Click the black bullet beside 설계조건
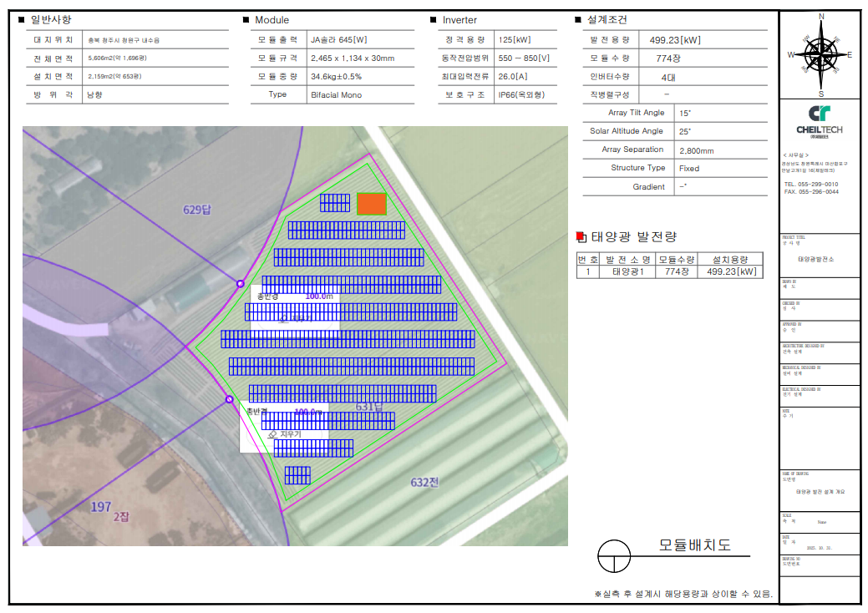The height and width of the screenshot is (613, 868). click(x=578, y=20)
